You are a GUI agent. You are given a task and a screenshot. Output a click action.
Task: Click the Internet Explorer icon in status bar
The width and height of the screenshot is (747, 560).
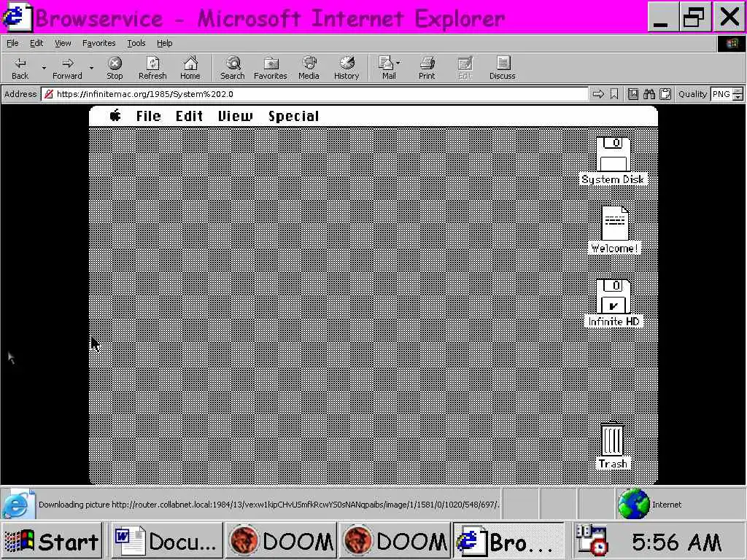(18, 504)
